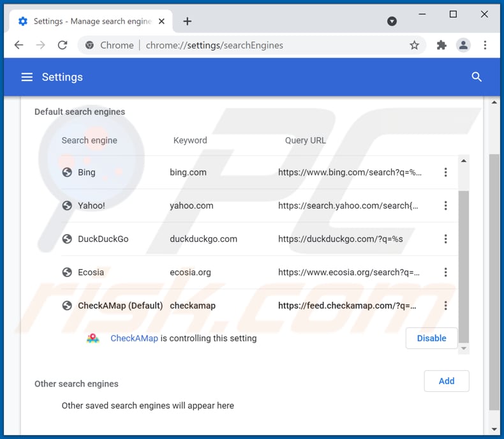
Task: Click the search.yahoo.com query URL
Action: 348,205
